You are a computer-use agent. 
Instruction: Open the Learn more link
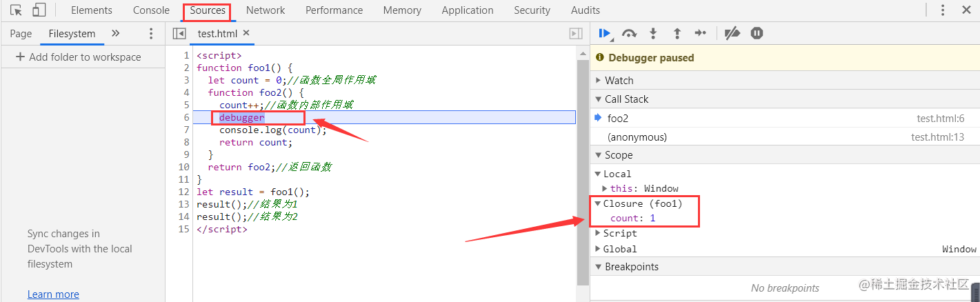(x=53, y=294)
